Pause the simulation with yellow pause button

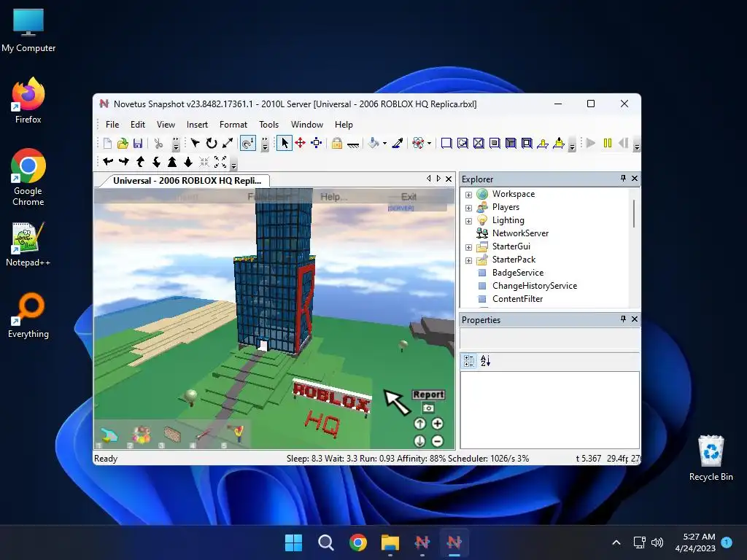(x=608, y=143)
